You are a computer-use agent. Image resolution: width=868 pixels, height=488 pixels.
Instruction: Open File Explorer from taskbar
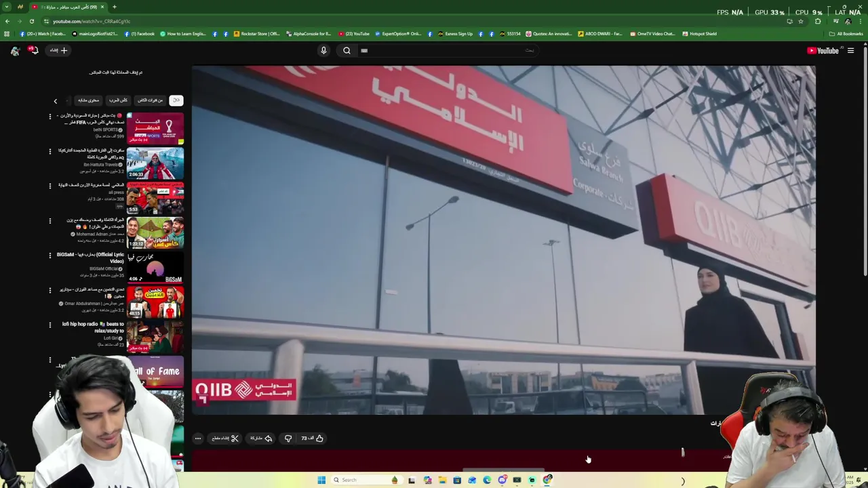(x=442, y=480)
